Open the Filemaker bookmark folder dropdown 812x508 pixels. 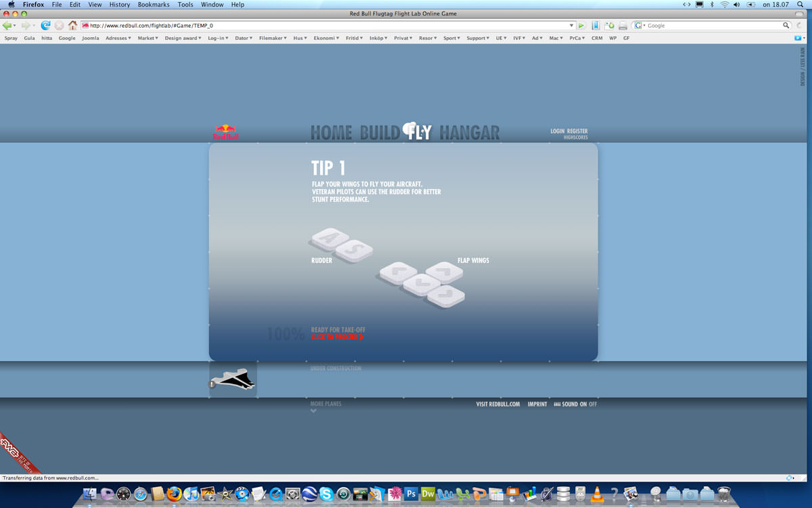click(x=273, y=38)
